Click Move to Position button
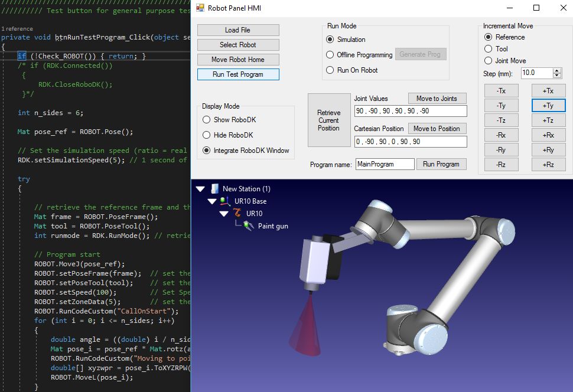The image size is (573, 392). 437,129
